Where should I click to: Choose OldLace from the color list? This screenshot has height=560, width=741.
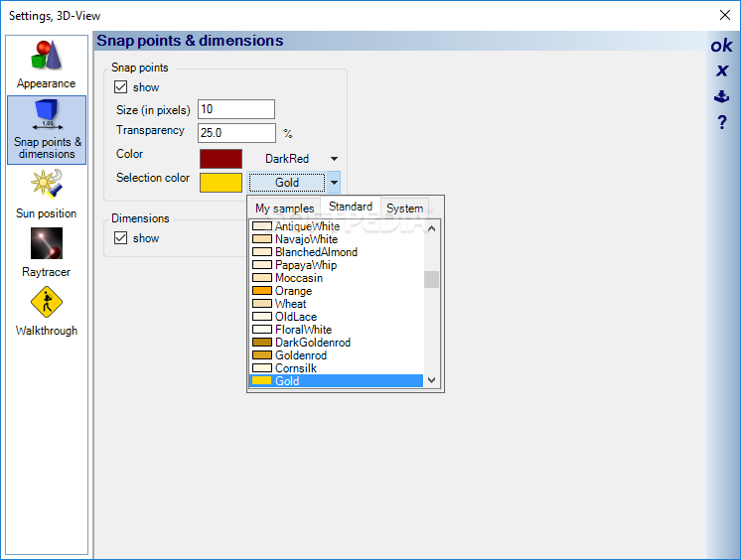coord(336,317)
